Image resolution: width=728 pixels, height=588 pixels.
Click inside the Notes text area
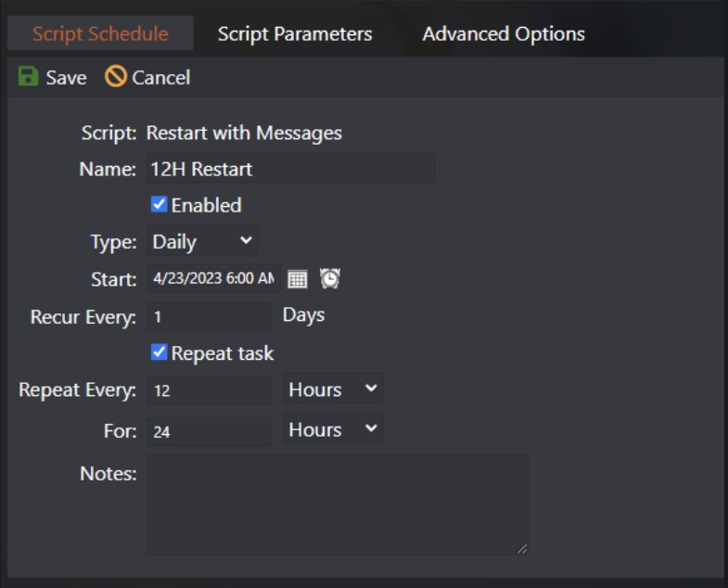[x=337, y=504]
